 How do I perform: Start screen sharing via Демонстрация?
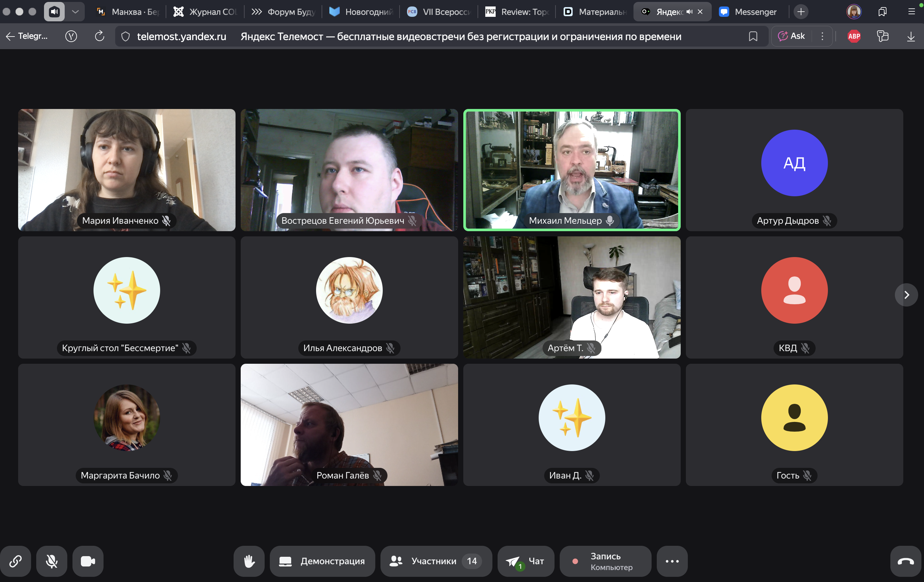(x=322, y=561)
